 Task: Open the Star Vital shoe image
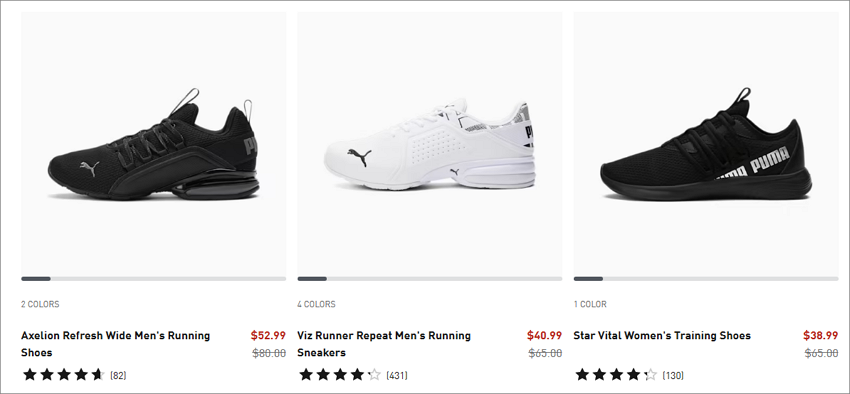[x=706, y=143]
